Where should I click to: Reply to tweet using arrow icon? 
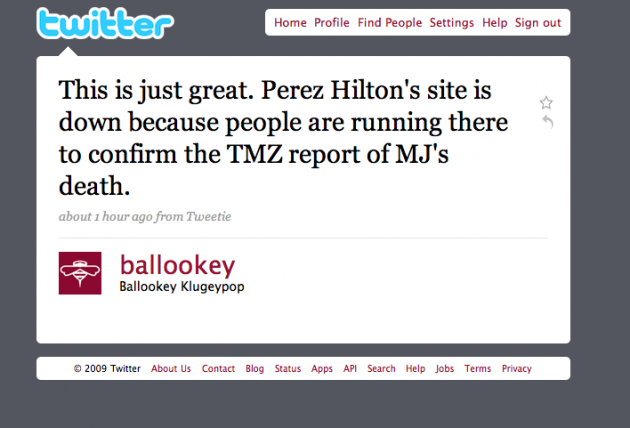coord(548,121)
